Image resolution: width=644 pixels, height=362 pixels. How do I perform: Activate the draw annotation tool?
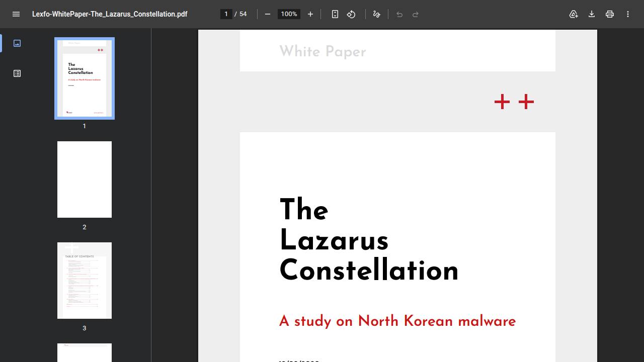(x=376, y=14)
